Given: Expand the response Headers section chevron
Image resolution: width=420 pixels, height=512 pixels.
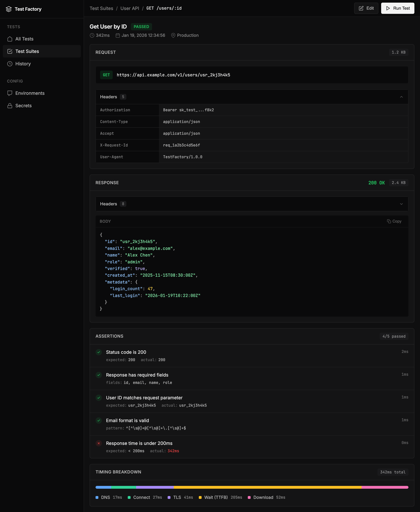Looking at the screenshot, I should [401, 204].
